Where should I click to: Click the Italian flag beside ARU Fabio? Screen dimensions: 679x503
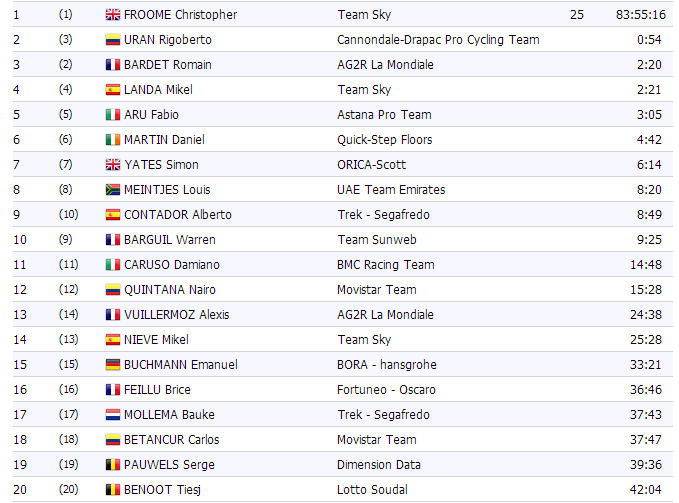point(113,115)
